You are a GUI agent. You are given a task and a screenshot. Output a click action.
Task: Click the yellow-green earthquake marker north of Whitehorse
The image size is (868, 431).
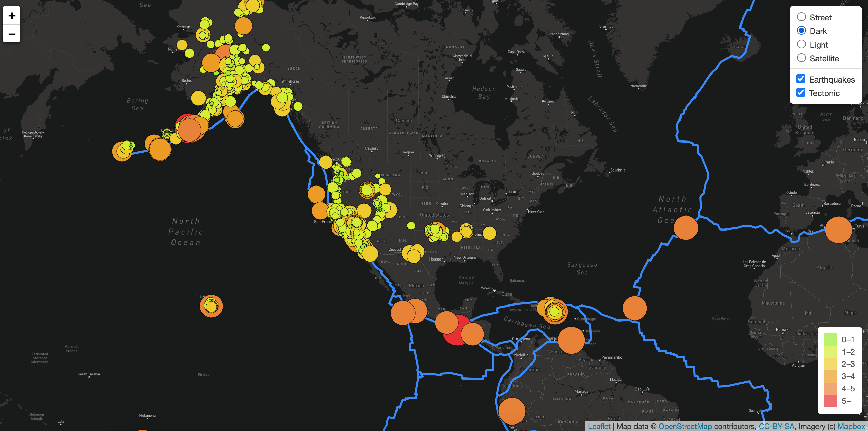tap(266, 48)
